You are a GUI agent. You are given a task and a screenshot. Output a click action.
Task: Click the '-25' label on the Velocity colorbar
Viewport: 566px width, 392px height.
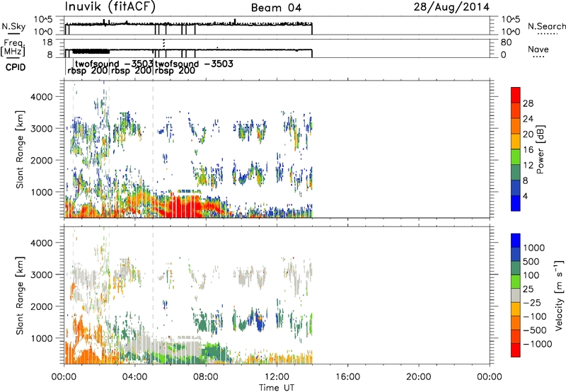pyautogui.click(x=531, y=303)
